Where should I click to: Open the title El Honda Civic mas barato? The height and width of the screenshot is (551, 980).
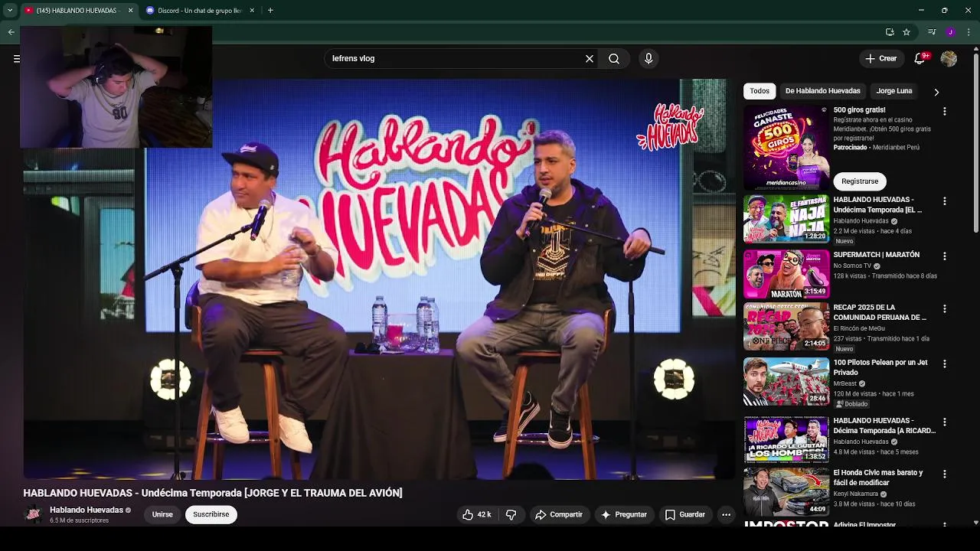point(878,478)
